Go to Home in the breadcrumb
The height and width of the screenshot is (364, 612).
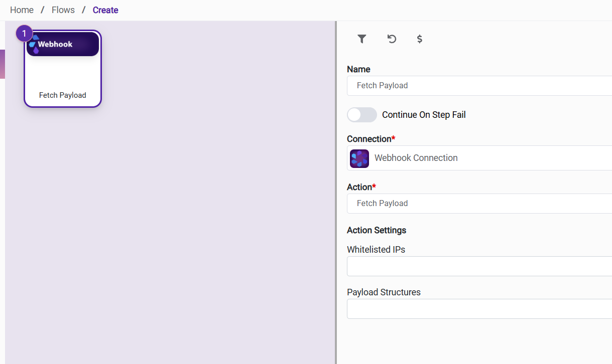(22, 10)
